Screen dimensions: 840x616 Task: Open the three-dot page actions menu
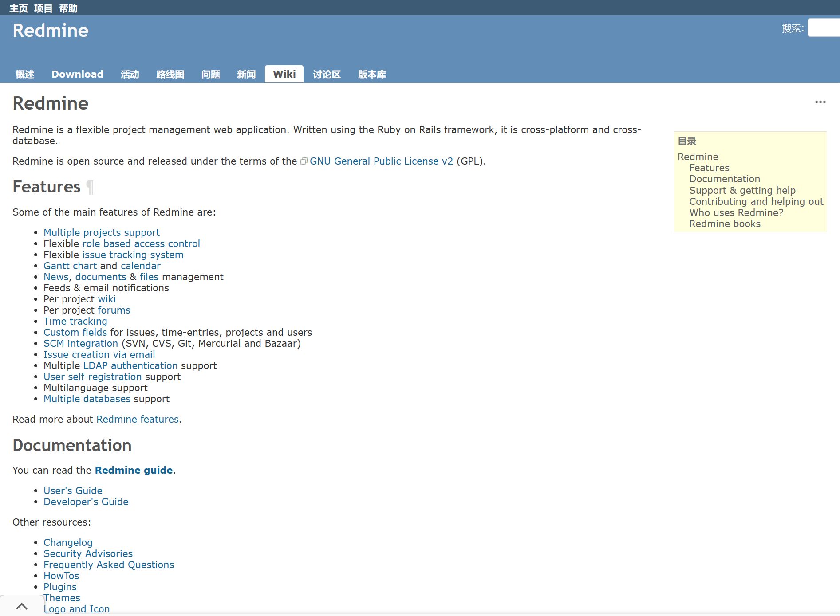click(x=820, y=102)
